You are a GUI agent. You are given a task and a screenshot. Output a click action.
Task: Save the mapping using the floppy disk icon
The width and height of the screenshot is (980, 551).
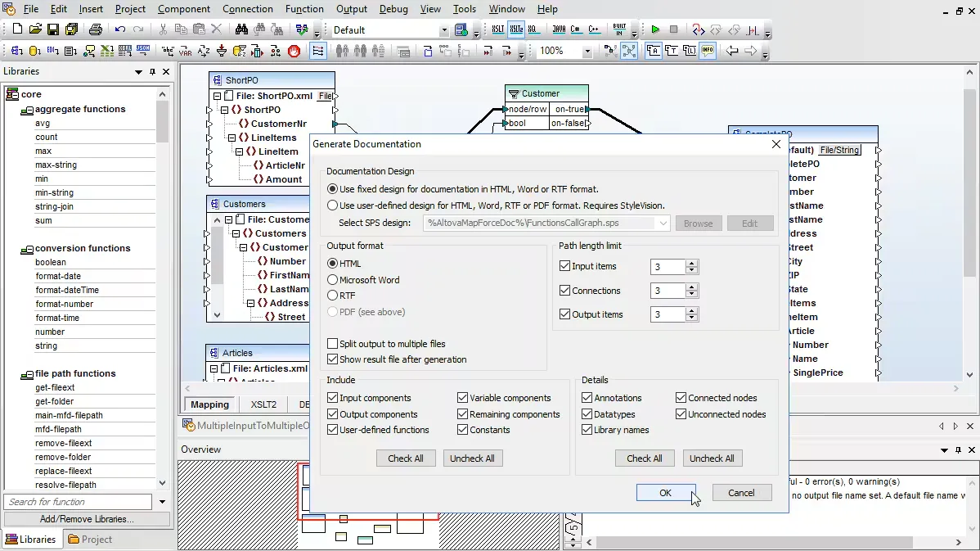tap(53, 29)
